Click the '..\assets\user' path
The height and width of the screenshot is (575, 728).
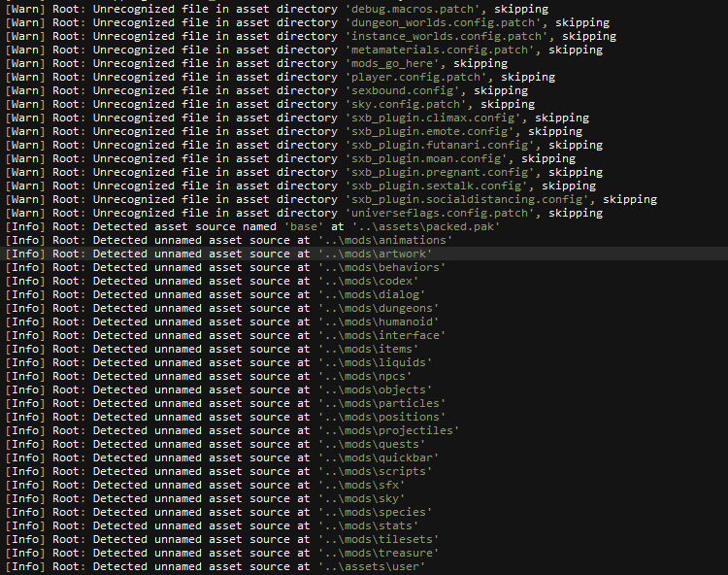click(372, 565)
